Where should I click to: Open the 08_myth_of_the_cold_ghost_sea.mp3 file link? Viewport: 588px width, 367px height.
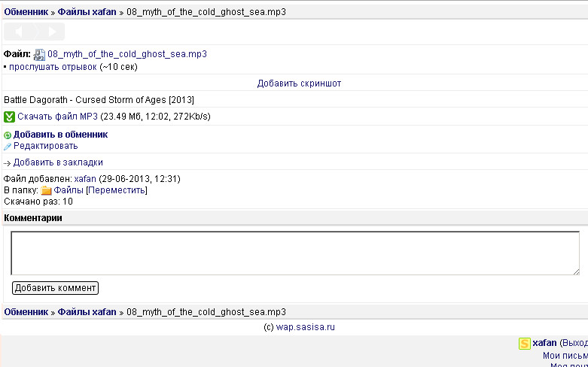[126, 54]
